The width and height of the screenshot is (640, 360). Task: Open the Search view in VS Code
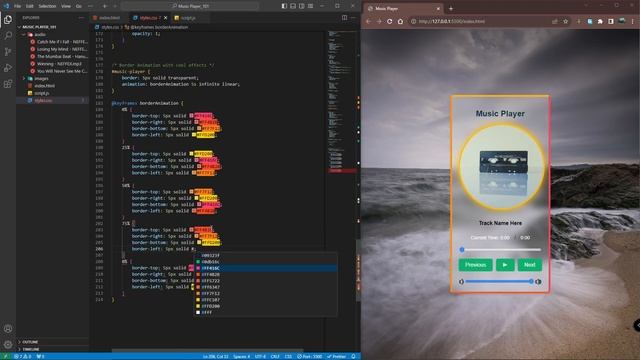(x=8, y=36)
